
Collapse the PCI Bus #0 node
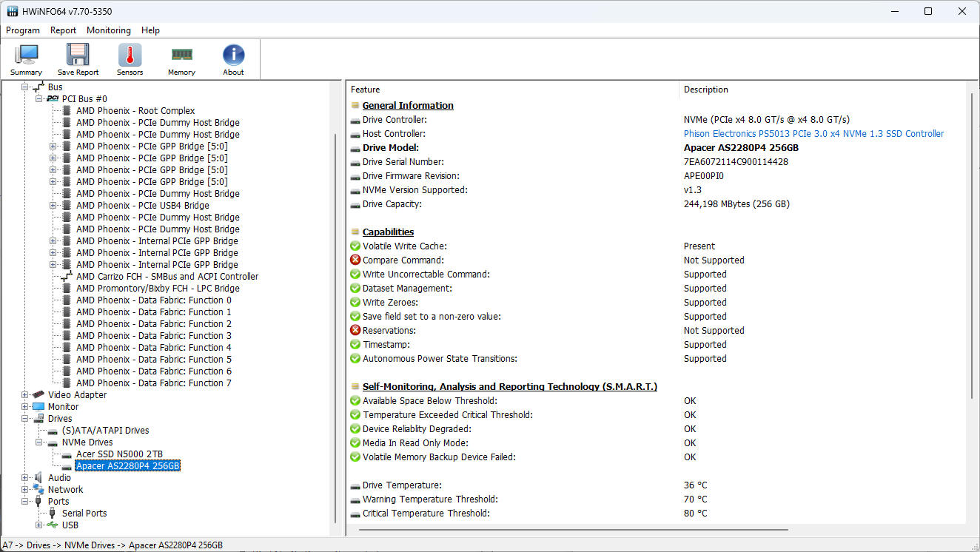coord(39,99)
